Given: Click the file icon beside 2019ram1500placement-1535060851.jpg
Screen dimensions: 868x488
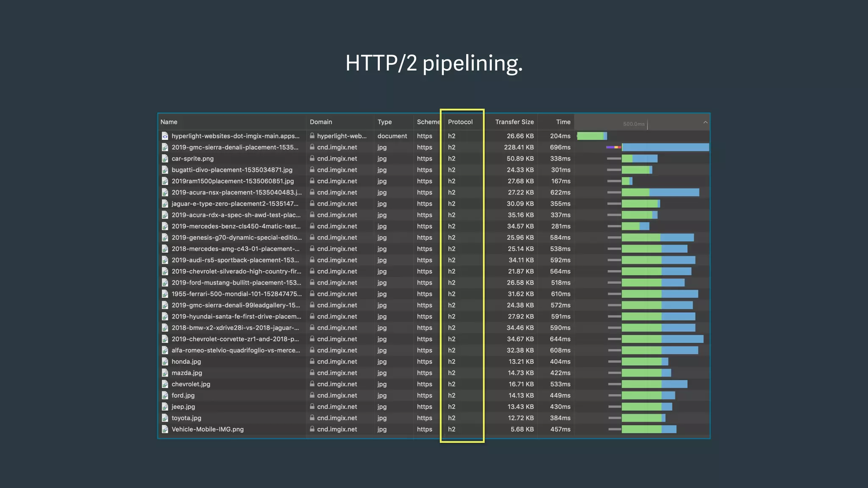Looking at the screenshot, I should pos(165,181).
